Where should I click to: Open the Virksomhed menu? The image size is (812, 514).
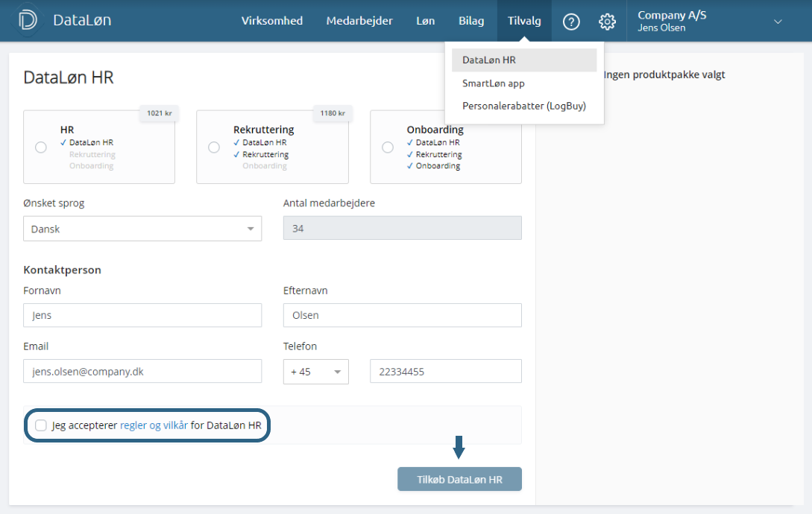tap(272, 21)
